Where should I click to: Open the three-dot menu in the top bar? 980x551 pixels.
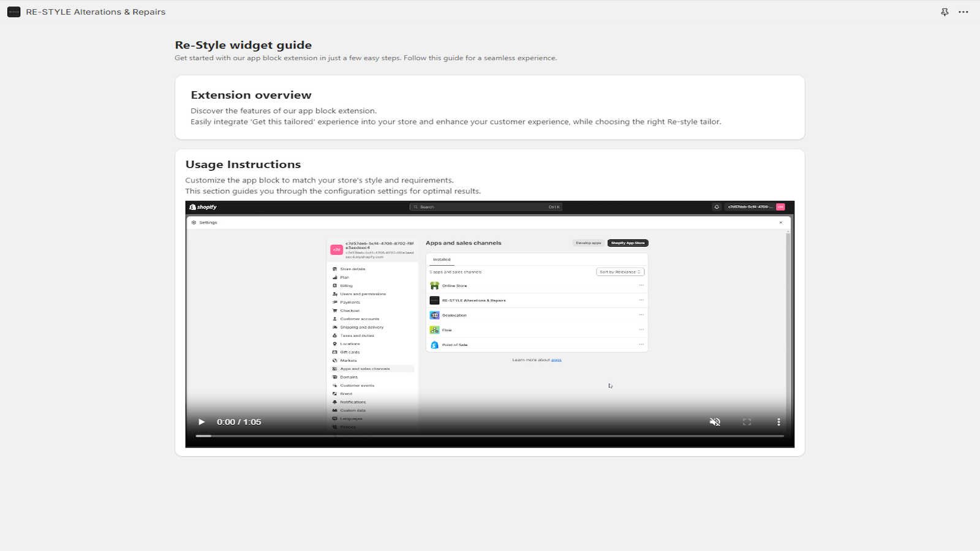click(x=963, y=12)
